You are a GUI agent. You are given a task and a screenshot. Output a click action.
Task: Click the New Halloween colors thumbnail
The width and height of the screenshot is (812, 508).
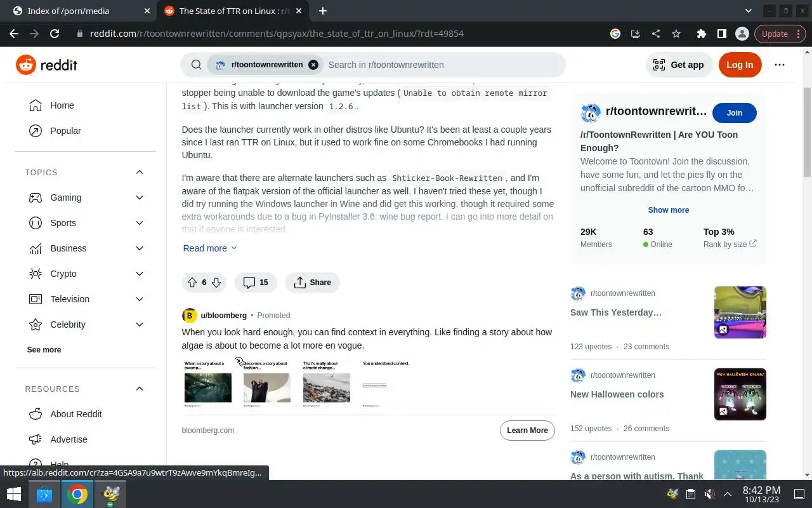(x=740, y=394)
